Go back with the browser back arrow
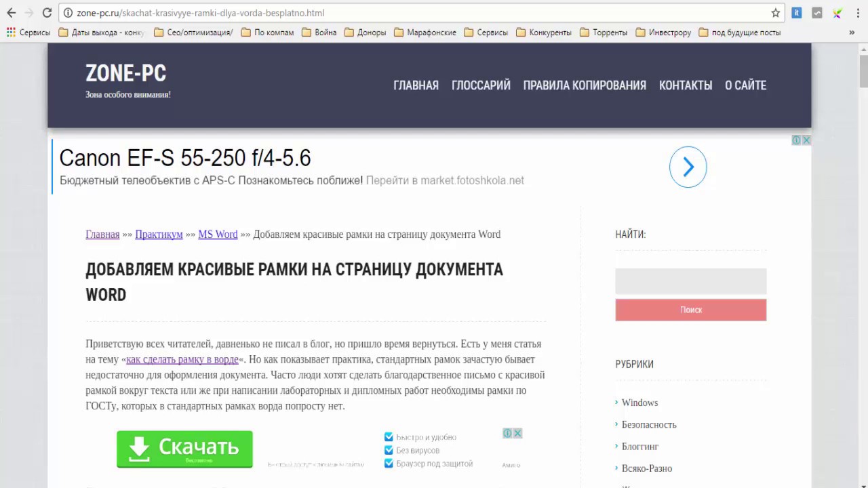 (x=12, y=13)
